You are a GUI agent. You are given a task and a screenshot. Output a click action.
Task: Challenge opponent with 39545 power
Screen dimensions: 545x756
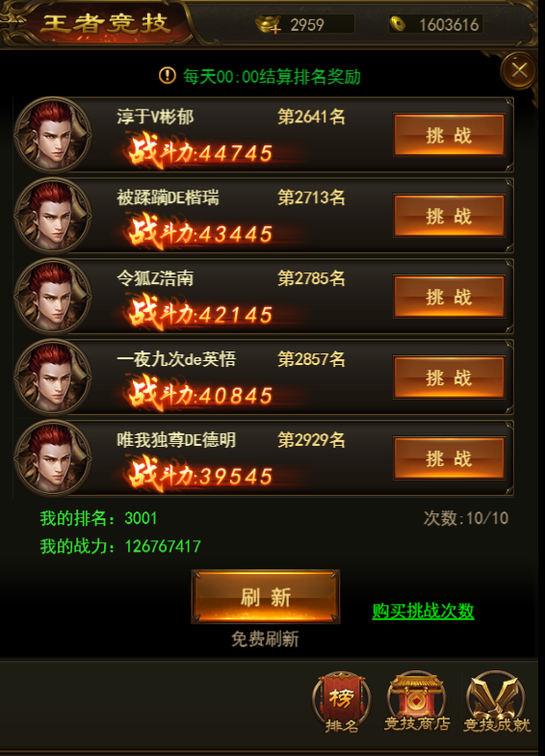tap(449, 458)
